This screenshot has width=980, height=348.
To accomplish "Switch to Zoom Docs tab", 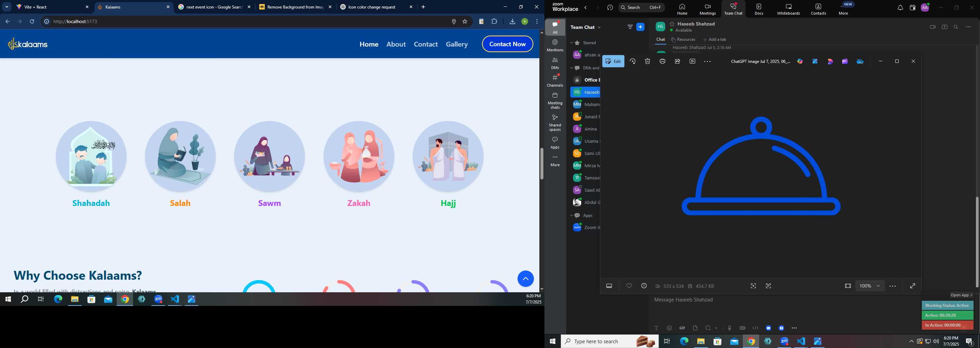I will coord(759,9).
